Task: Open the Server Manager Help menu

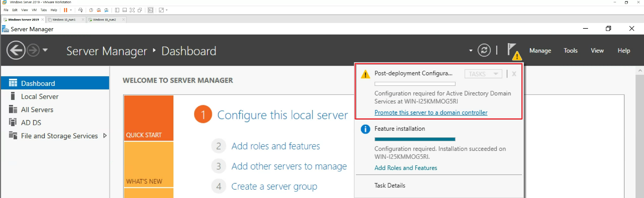Action: (624, 51)
